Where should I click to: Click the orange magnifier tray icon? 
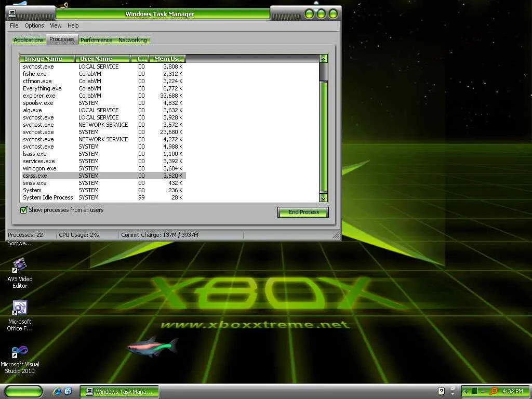click(494, 391)
